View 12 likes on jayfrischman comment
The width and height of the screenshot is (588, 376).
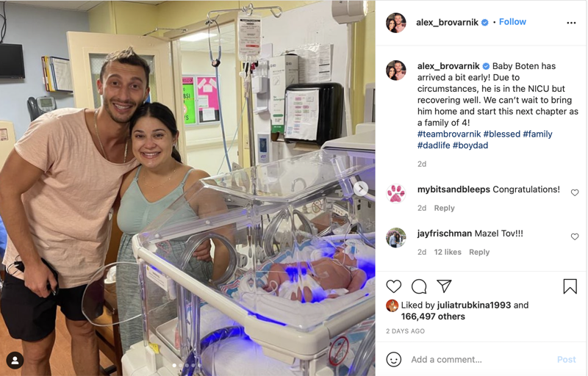click(448, 252)
